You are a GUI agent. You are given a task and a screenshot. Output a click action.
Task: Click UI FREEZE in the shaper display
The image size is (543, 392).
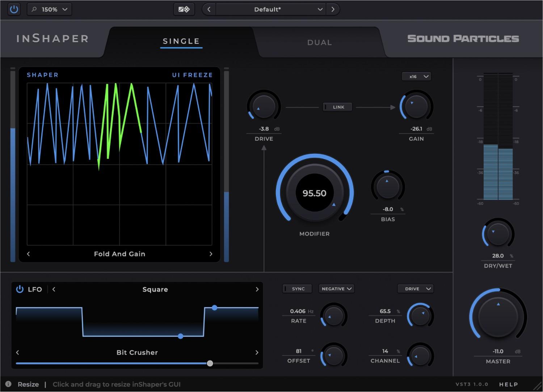[x=192, y=75]
